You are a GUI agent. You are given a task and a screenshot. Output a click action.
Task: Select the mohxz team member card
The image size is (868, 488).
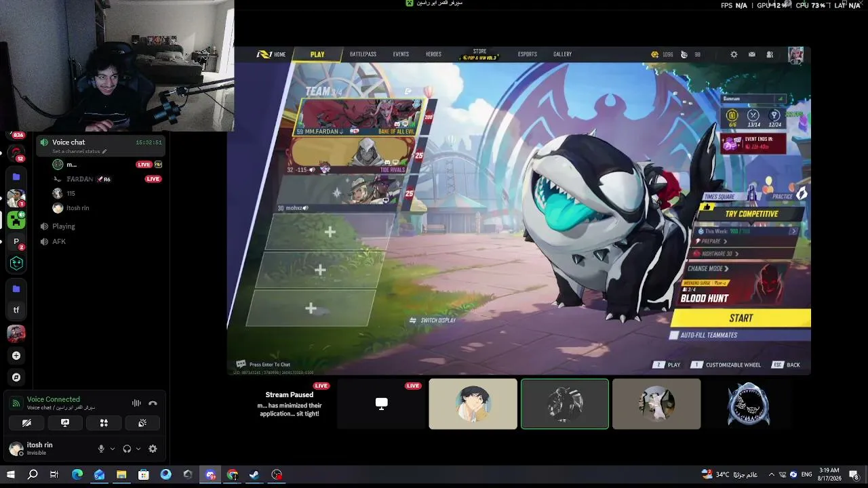[x=342, y=194]
